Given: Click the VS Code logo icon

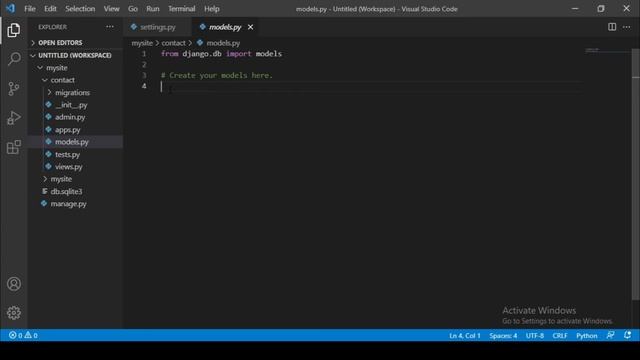Looking at the screenshot, I should 10,8.
